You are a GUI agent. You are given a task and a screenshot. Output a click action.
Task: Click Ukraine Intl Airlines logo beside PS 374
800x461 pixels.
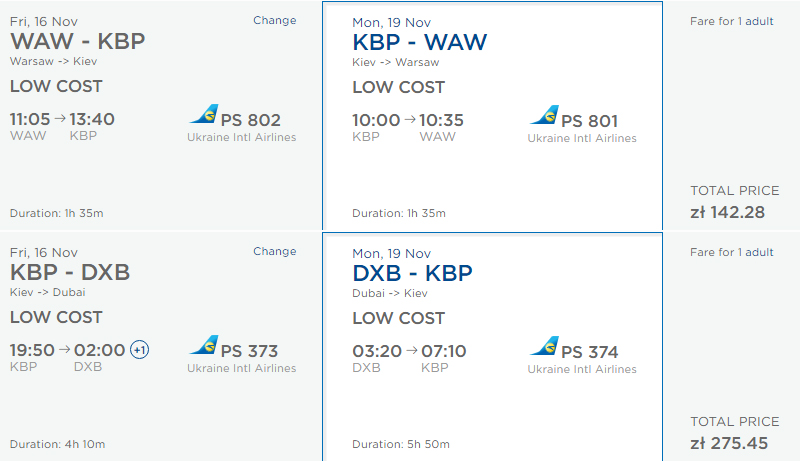pos(544,346)
